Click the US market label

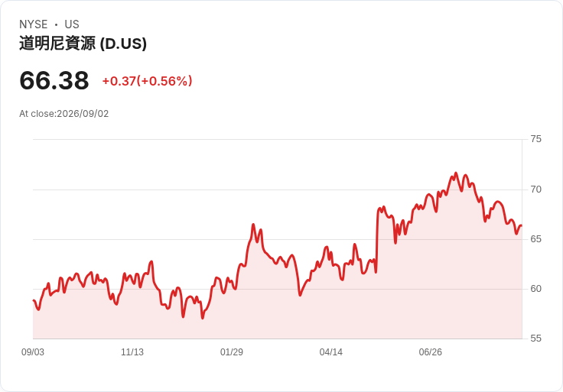72,24
